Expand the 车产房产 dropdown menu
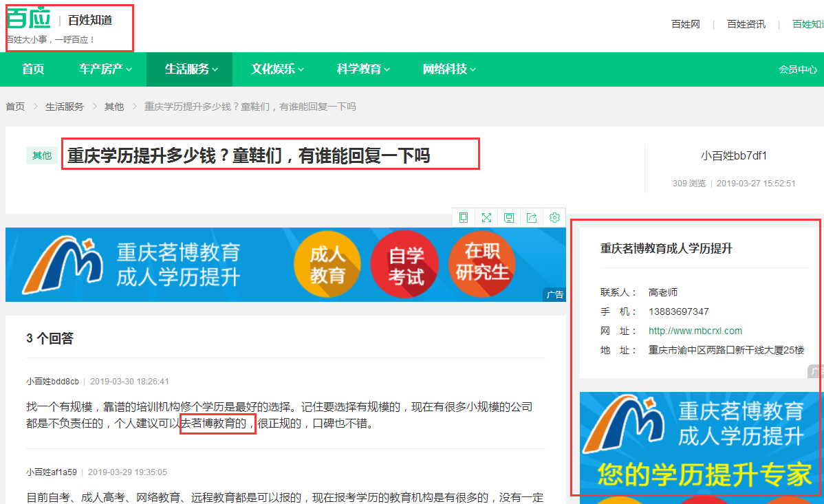The width and height of the screenshot is (824, 504). 105,69
